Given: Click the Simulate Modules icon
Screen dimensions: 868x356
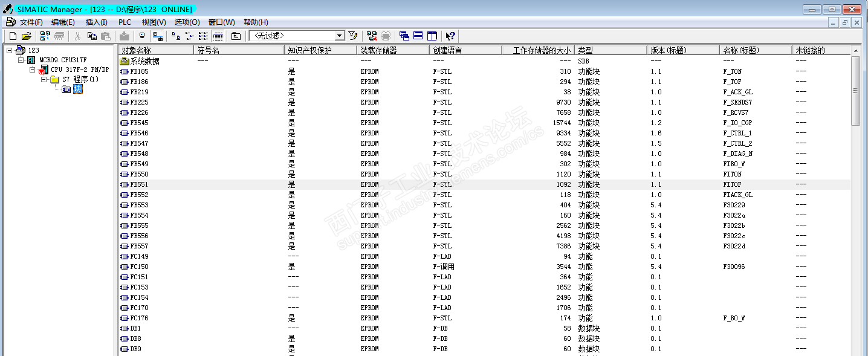Looking at the screenshot, I should pos(386,36).
